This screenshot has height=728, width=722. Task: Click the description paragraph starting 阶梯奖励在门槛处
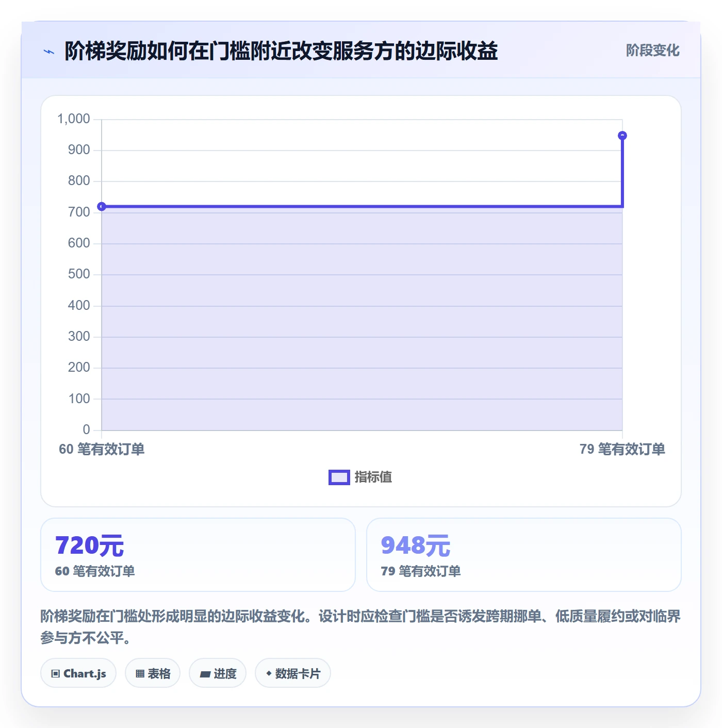click(360, 627)
